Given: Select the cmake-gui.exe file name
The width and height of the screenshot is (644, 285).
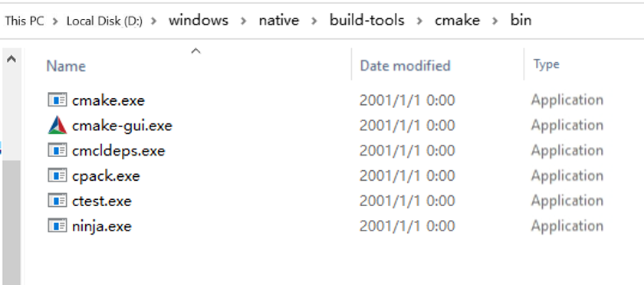Looking at the screenshot, I should [x=122, y=126].
